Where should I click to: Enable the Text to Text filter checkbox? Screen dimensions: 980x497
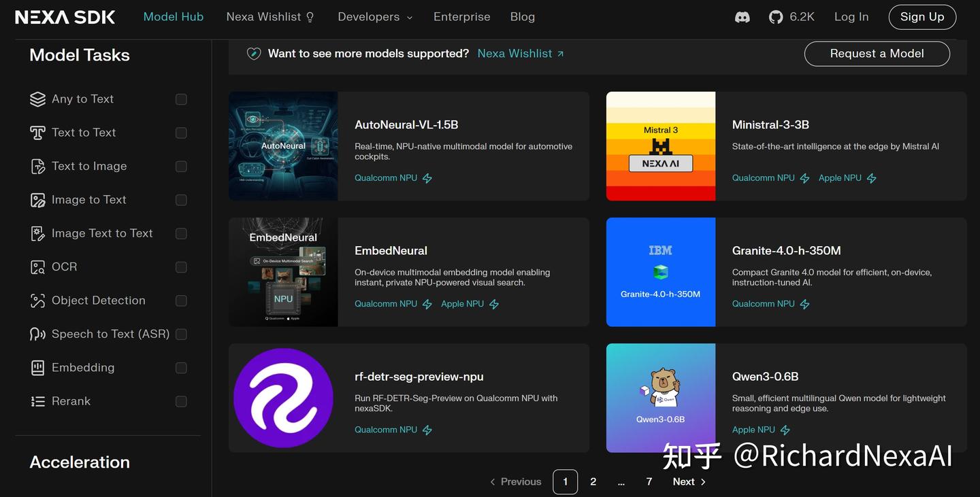[x=181, y=133]
